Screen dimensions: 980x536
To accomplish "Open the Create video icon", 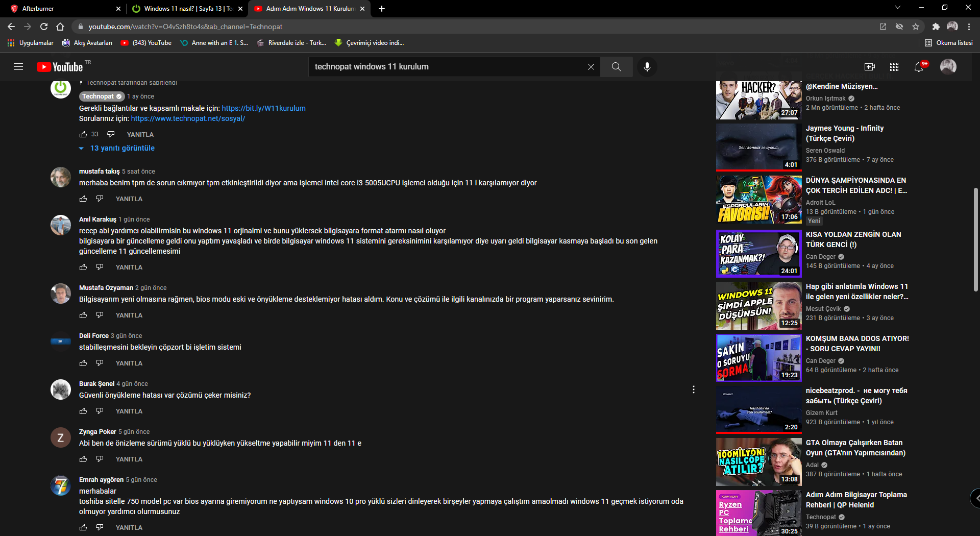I will click(x=870, y=67).
